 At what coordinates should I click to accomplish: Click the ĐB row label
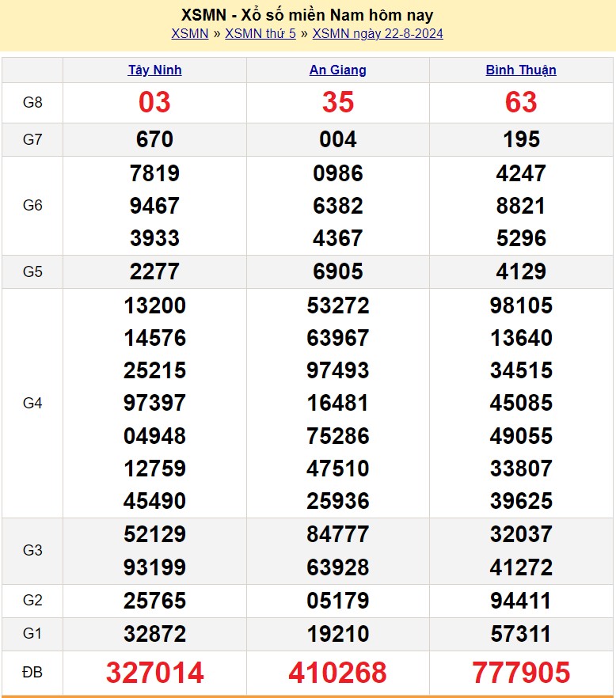tap(32, 673)
